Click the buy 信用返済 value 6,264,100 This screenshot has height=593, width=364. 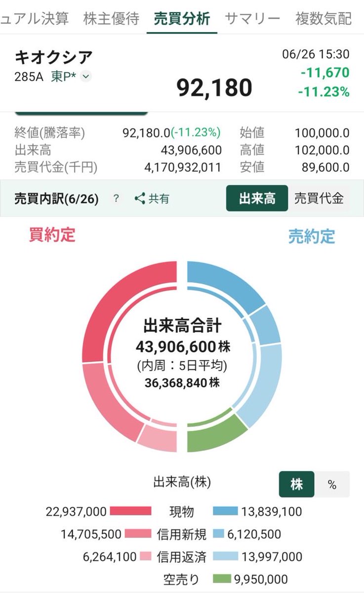pos(110,557)
